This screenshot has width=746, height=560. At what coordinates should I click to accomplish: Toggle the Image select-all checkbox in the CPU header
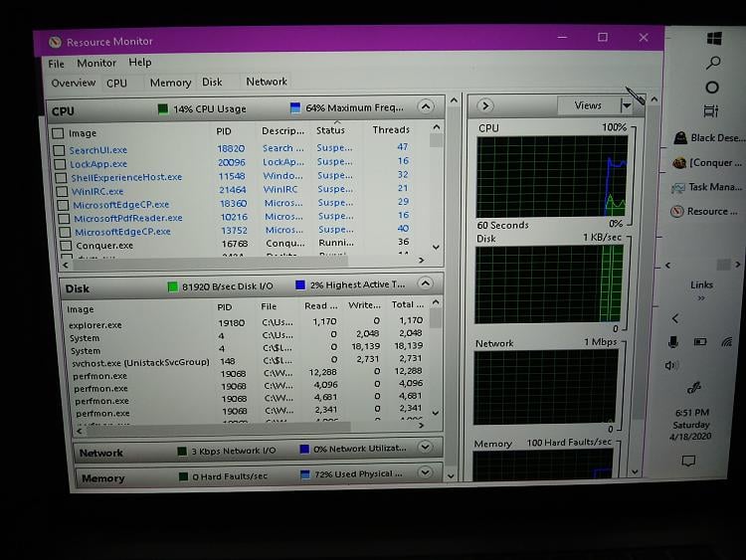tap(58, 132)
